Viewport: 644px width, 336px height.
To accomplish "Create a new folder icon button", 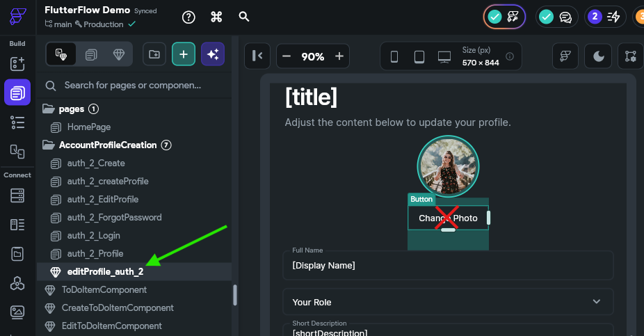I will 154,54.
